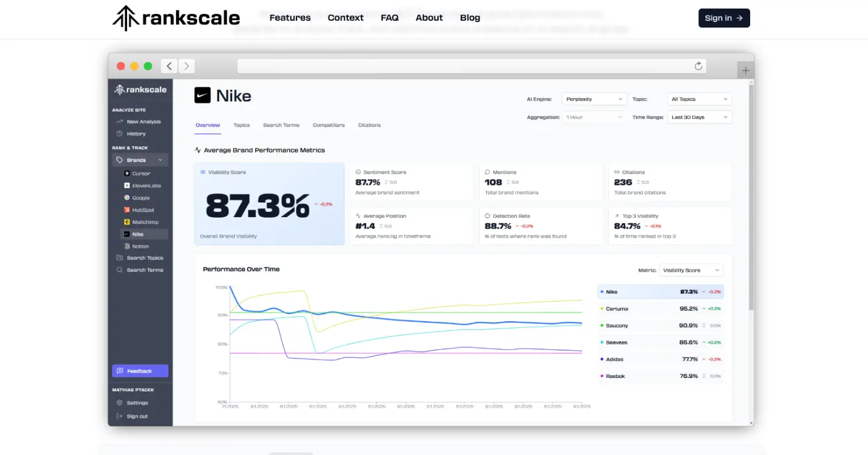Select the Reebok legend row
The image size is (868, 455).
[661, 376]
